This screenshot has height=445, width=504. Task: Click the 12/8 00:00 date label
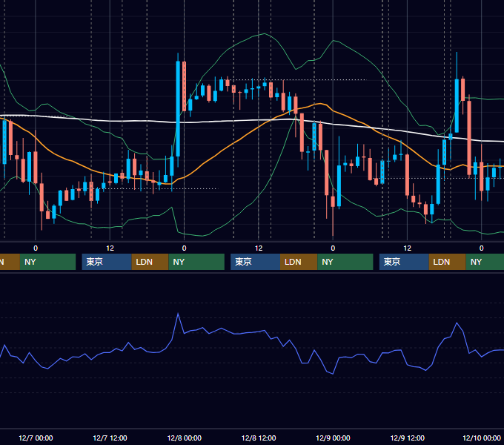click(x=184, y=438)
